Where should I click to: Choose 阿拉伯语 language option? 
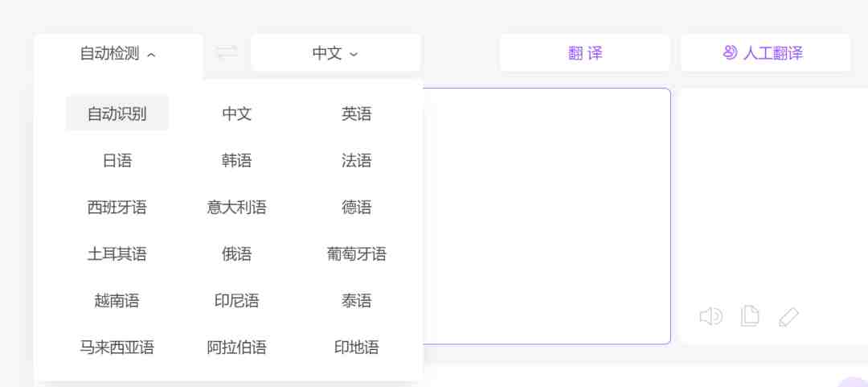237,348
